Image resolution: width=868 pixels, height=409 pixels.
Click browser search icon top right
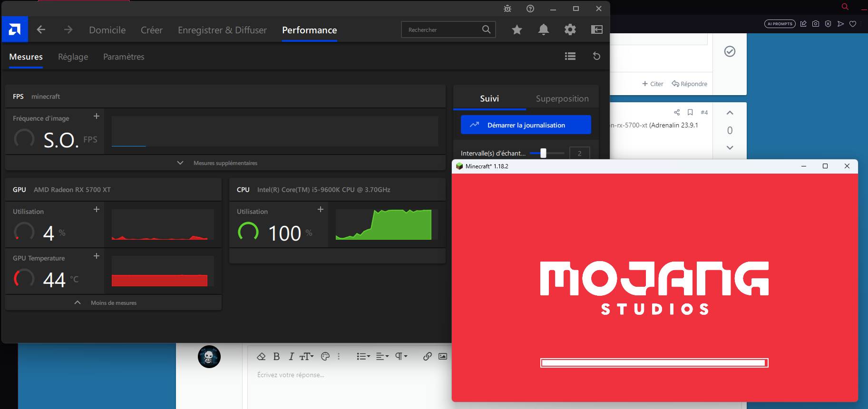click(845, 6)
